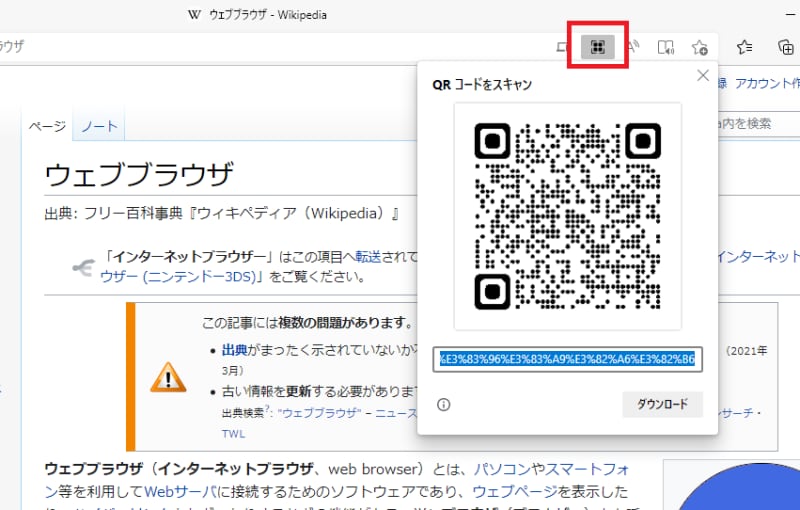Open the パソコン link in the article intro
Image resolution: width=800 pixels, height=510 pixels.
point(500,468)
